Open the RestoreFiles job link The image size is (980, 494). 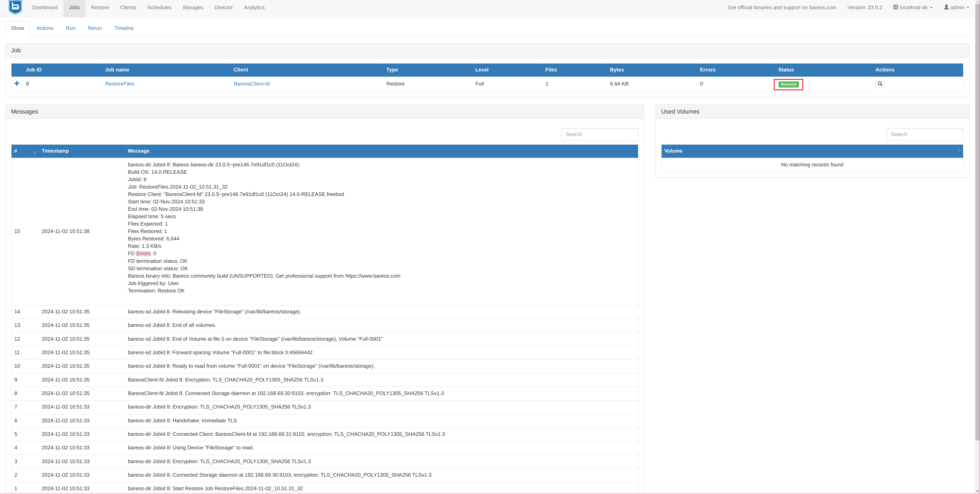[x=119, y=84]
